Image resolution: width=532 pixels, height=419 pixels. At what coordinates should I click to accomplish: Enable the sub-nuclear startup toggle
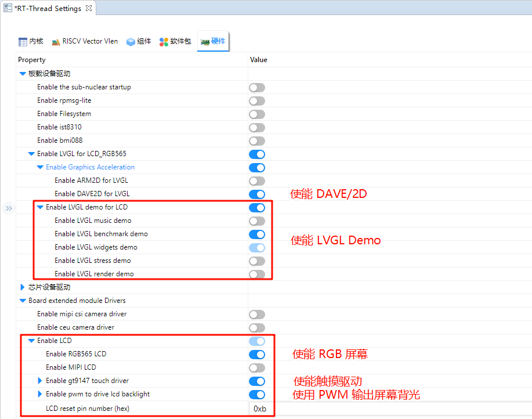pyautogui.click(x=257, y=88)
